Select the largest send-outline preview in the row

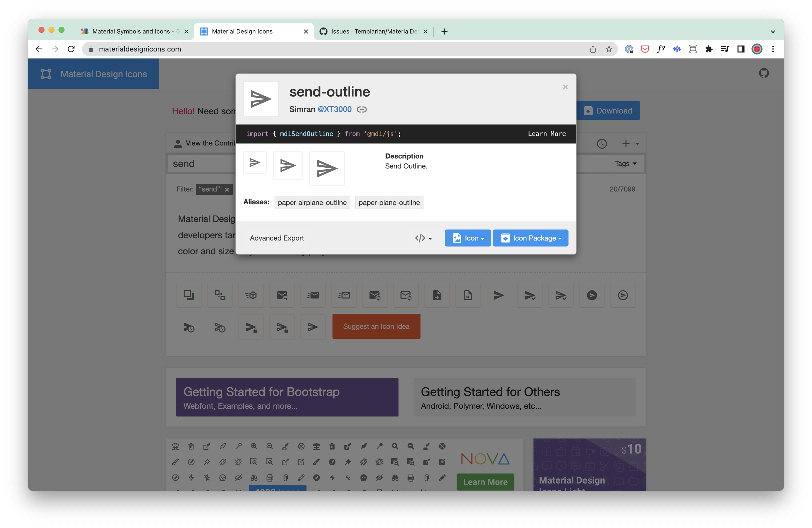[x=326, y=168]
